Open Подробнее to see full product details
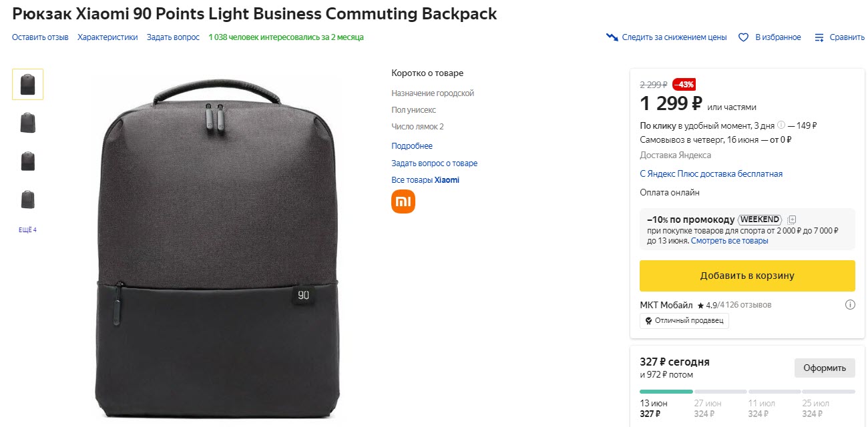 (411, 145)
